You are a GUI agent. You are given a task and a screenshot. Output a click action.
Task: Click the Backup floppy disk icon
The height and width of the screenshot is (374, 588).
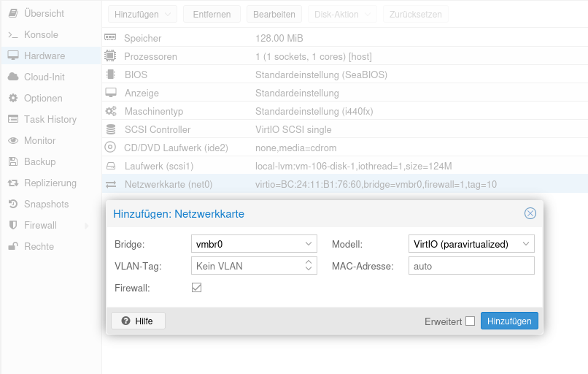click(12, 161)
